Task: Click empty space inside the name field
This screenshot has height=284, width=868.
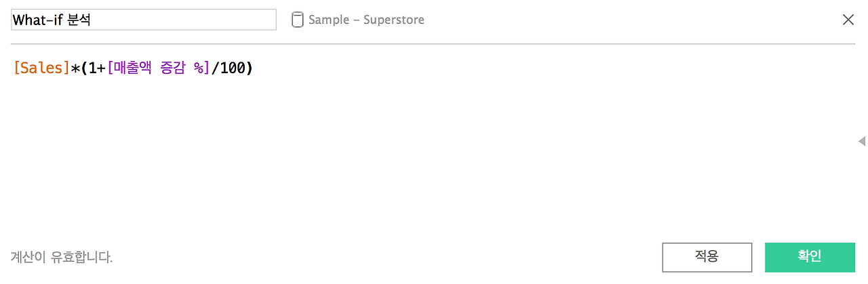Action: tap(183, 20)
